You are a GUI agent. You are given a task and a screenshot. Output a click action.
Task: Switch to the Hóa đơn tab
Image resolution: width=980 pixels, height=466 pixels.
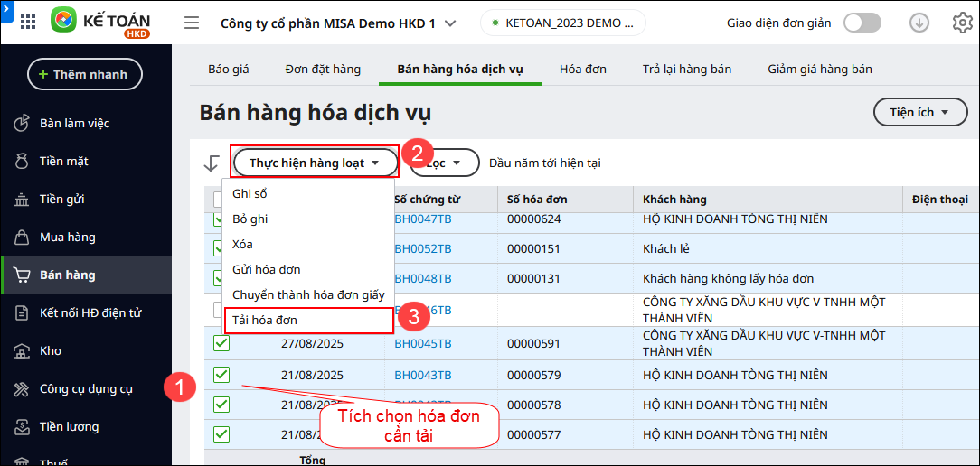click(582, 69)
